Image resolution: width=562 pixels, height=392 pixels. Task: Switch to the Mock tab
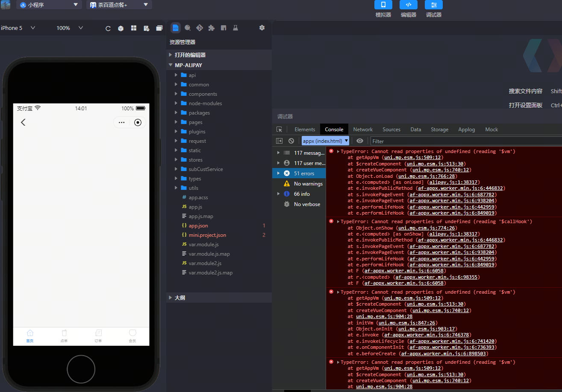pyautogui.click(x=491, y=130)
